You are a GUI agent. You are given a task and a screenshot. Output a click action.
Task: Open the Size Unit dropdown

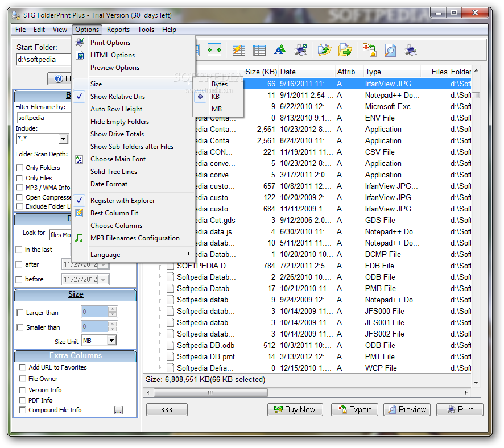coord(111,341)
